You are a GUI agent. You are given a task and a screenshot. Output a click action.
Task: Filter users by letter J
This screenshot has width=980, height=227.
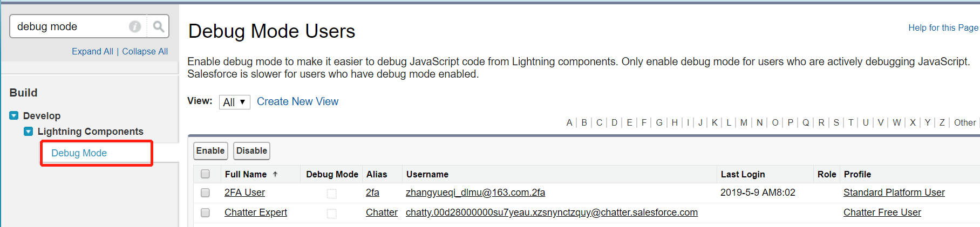tap(700, 122)
